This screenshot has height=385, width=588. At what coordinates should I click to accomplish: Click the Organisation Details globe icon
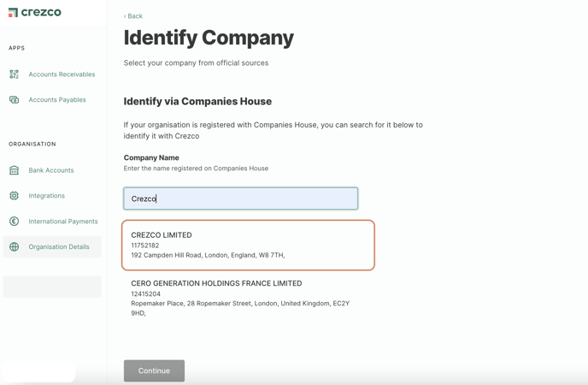(x=14, y=246)
